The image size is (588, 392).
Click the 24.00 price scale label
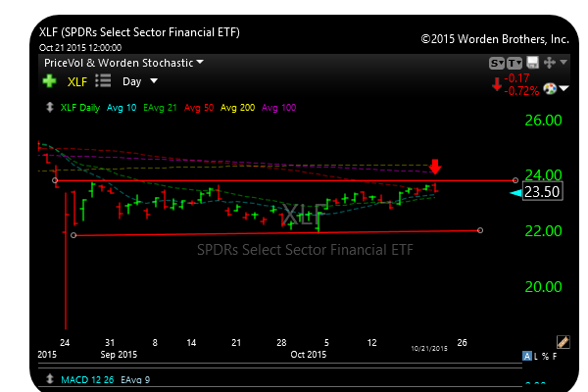point(543,174)
